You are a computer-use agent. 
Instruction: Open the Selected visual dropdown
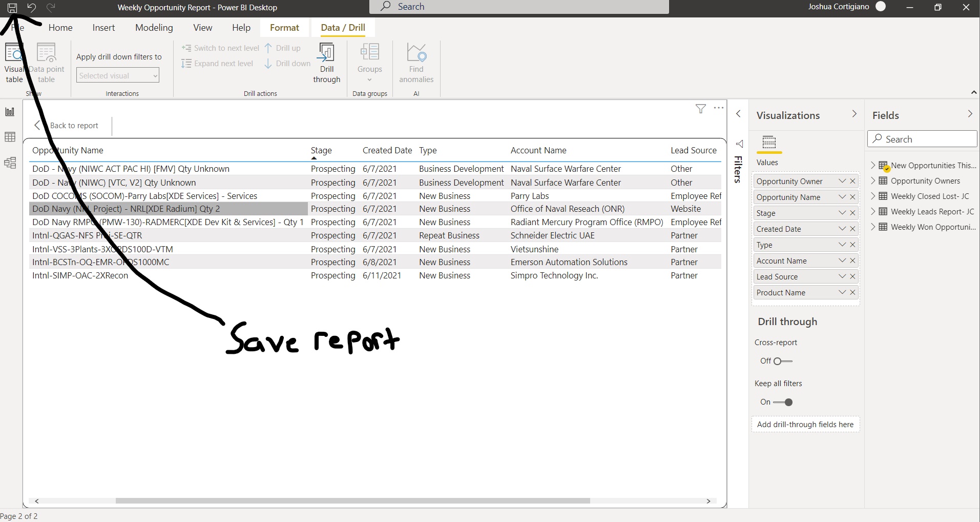(118, 75)
